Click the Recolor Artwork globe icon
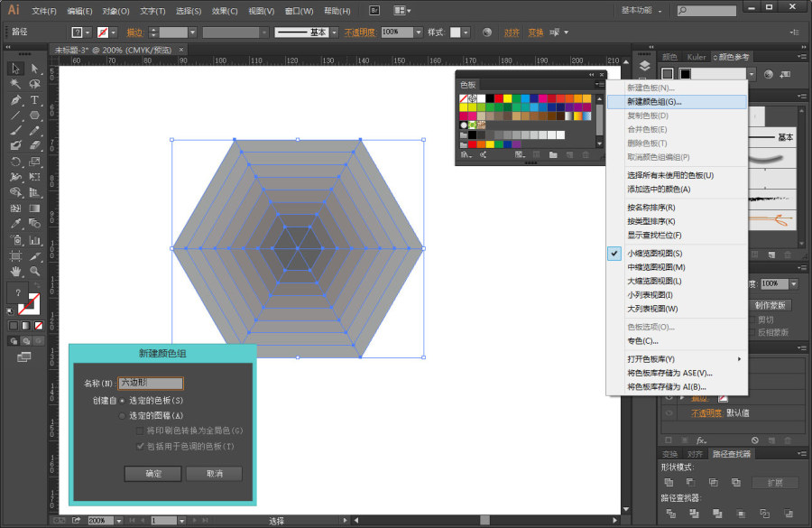812x528 pixels. (x=487, y=32)
